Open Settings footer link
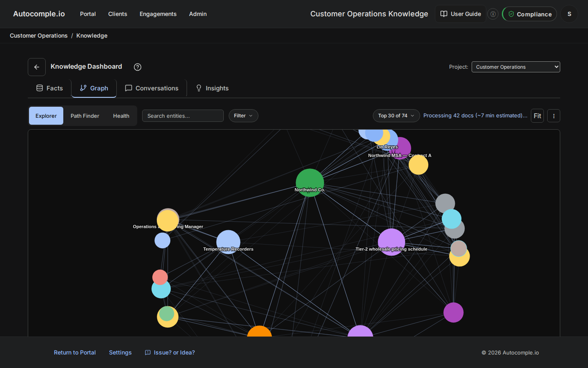Screen dimensions: 588x368 [120, 352]
